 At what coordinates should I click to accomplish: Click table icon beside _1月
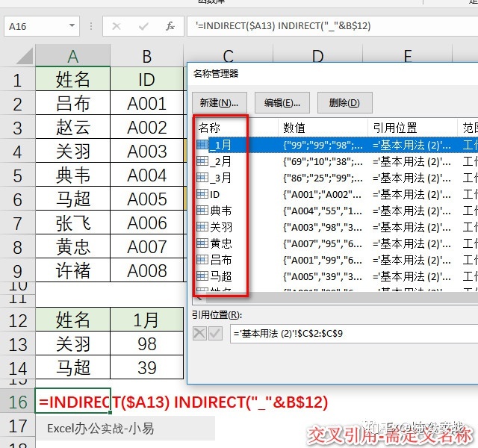[202, 144]
